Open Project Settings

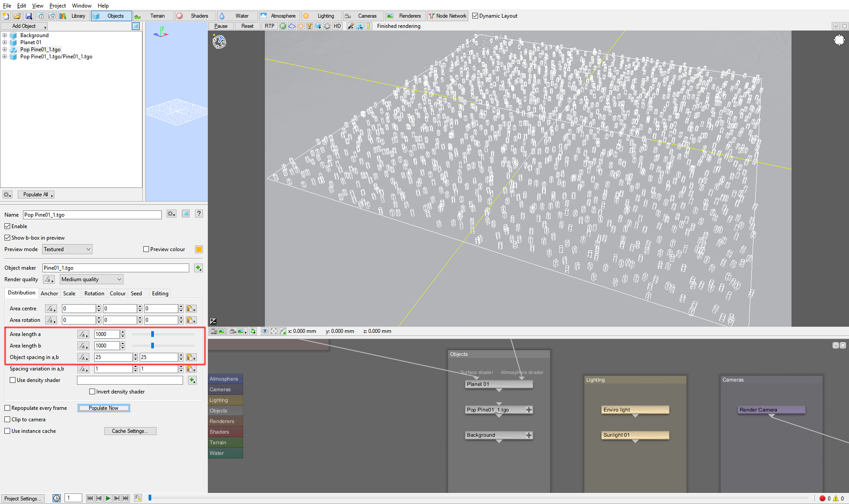click(23, 498)
